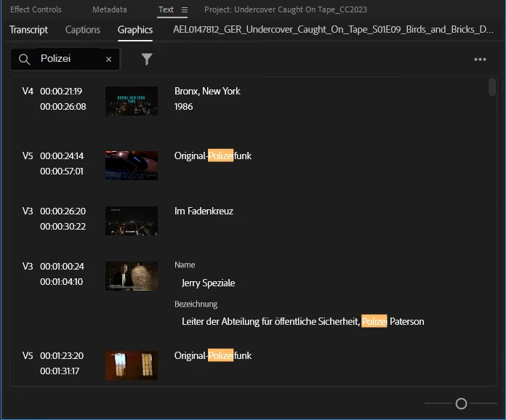506x420 pixels.
Task: Click the start timecode 00:00:21:19
Action: tap(61, 92)
